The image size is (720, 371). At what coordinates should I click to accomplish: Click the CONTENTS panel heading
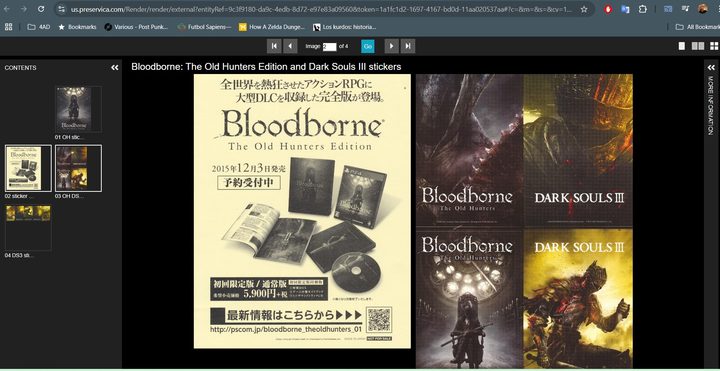[x=21, y=67]
